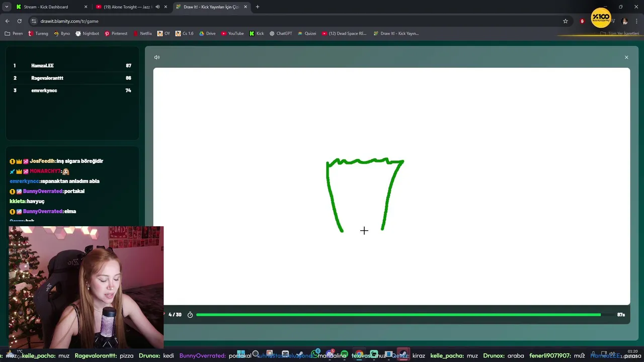Image resolution: width=644 pixels, height=362 pixels.
Task: Open the Drive bookmark
Action: (x=207, y=34)
